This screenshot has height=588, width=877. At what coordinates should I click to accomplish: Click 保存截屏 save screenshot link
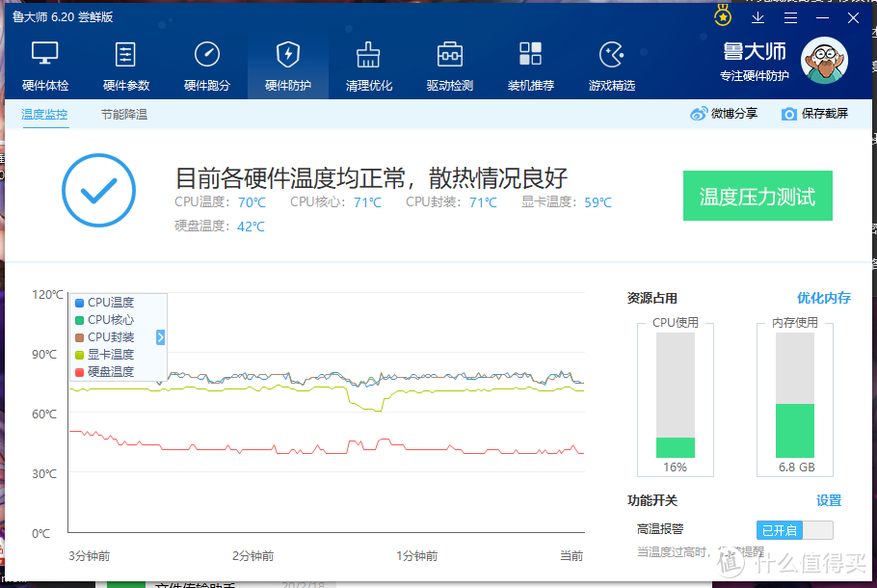825,114
